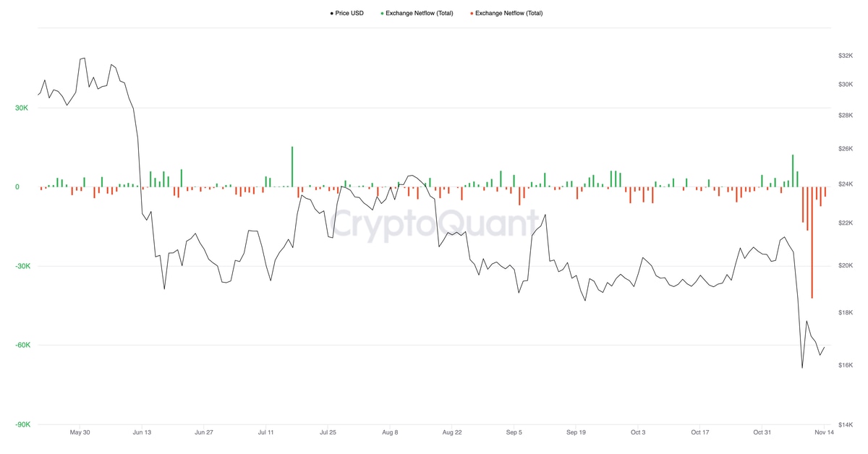
Task: Select the -60K left axis label
Action: point(22,345)
